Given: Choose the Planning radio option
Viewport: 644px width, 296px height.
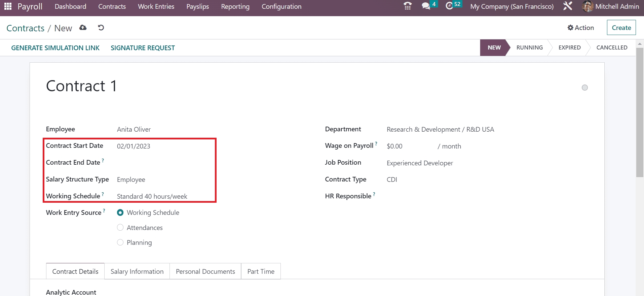Looking at the screenshot, I should click(120, 242).
